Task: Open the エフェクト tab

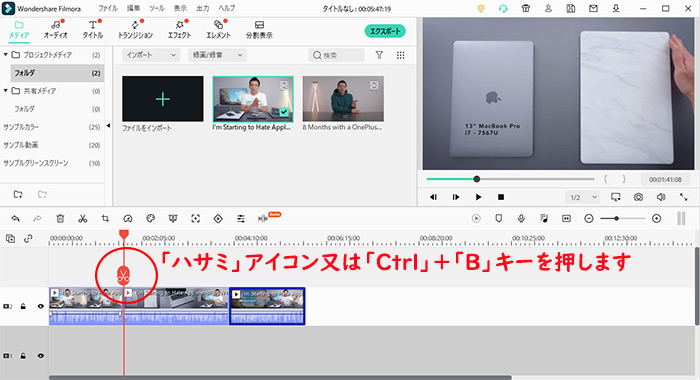Action: coord(179,30)
